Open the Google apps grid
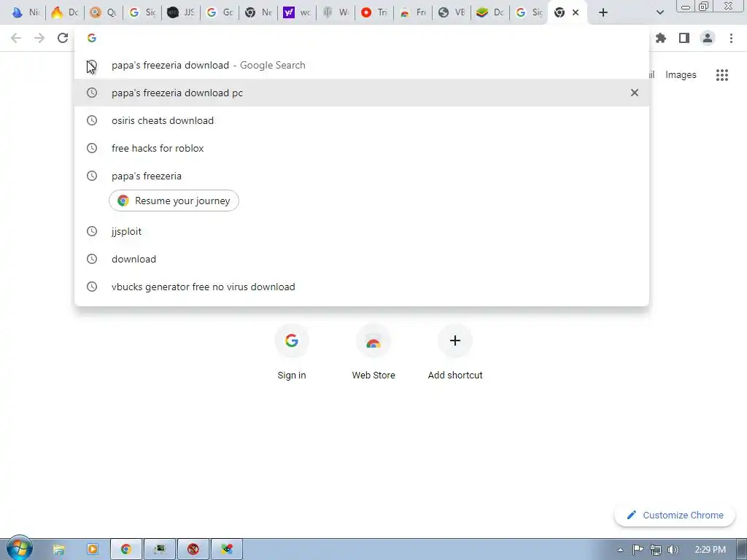This screenshot has height=560, width=747. 722,75
